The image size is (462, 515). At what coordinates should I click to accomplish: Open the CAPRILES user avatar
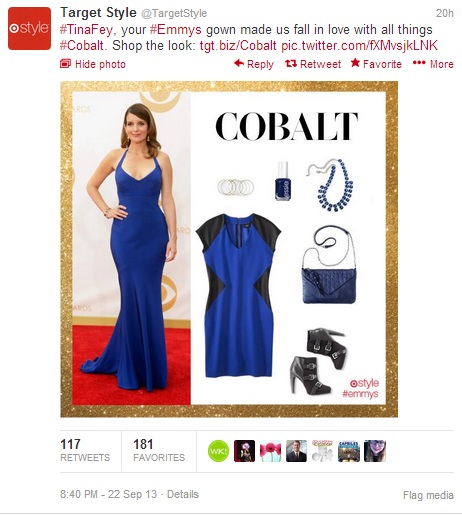coord(349,451)
